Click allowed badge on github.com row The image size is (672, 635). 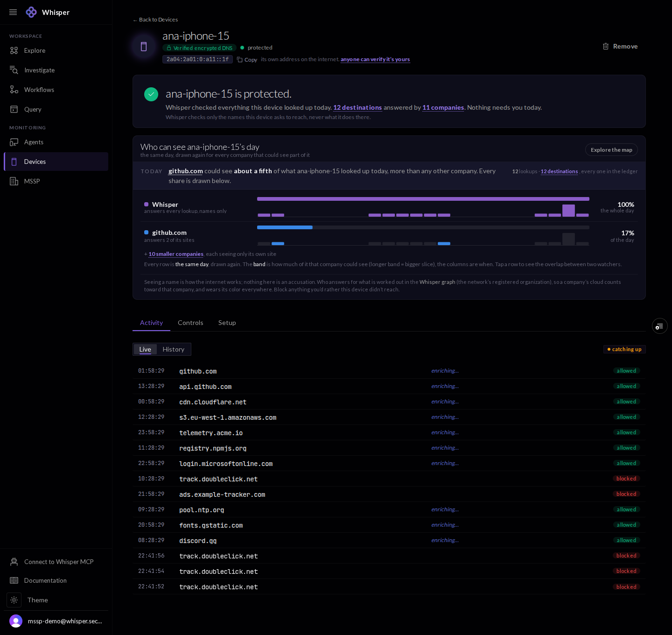click(x=626, y=371)
